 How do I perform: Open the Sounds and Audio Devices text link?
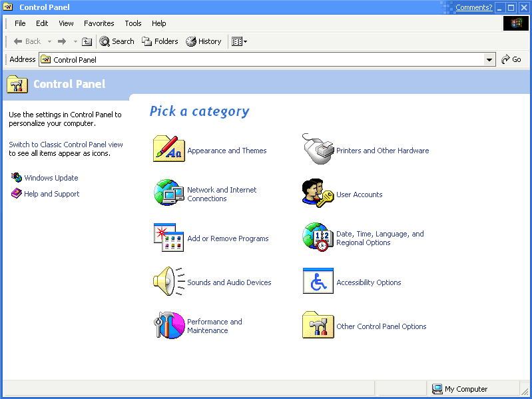tap(229, 282)
